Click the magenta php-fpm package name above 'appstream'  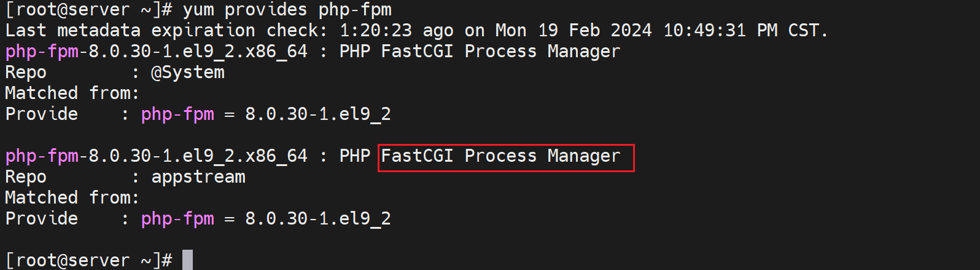click(42, 156)
